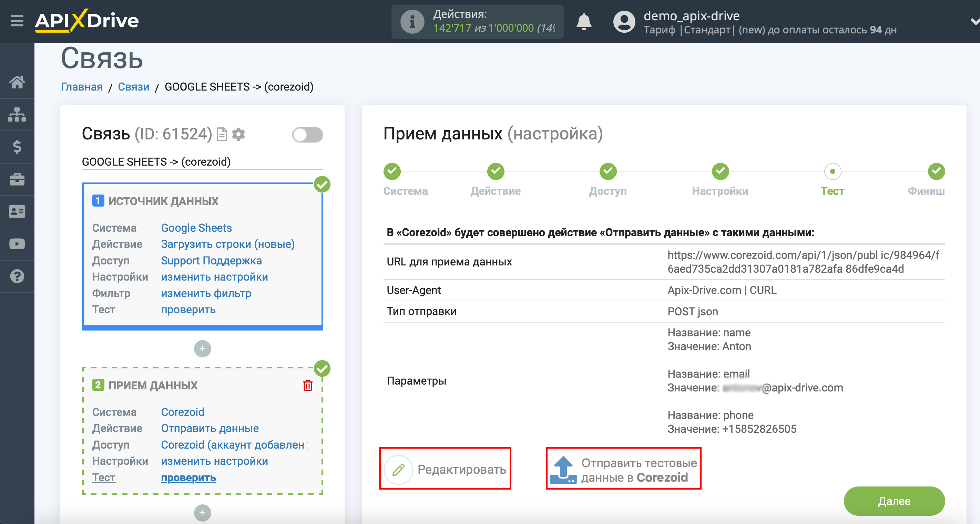Select the Тест step
The width and height of the screenshot is (980, 524).
(833, 171)
